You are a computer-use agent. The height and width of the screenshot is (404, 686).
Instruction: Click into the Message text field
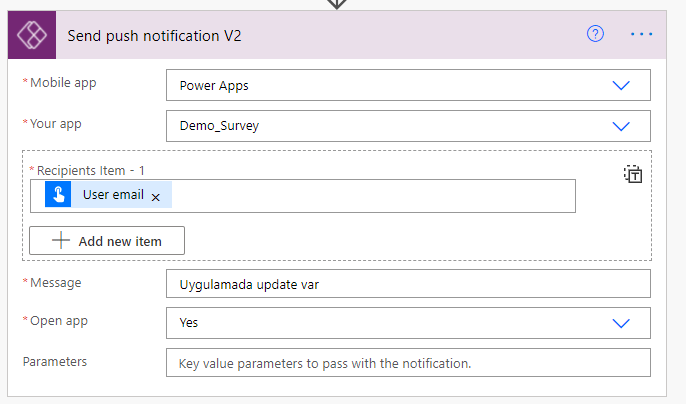(408, 283)
